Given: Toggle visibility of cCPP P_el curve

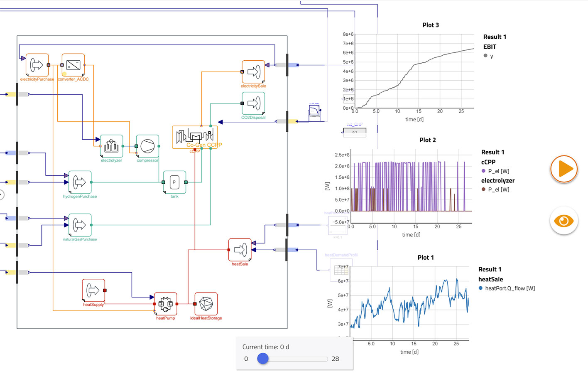Looking at the screenshot, I should click(484, 171).
